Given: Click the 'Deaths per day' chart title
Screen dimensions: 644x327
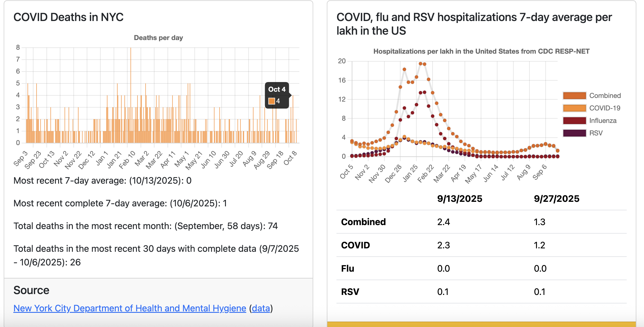Looking at the screenshot, I should coord(158,38).
